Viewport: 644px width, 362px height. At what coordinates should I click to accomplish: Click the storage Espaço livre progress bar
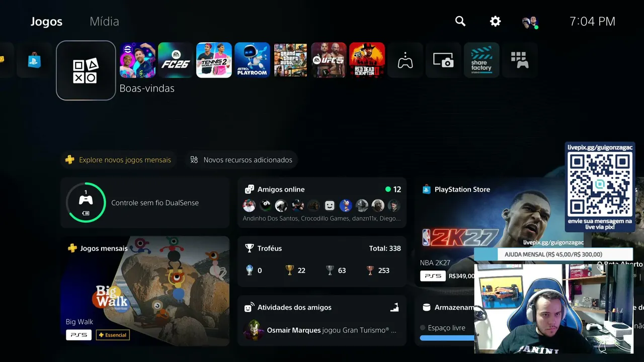[x=447, y=338]
